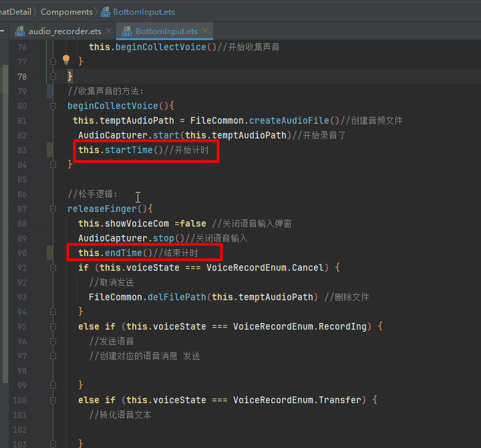Collapse the Transfer else-if fold on line 100
Image resolution: width=481 pixels, height=448 pixels.
click(x=52, y=400)
